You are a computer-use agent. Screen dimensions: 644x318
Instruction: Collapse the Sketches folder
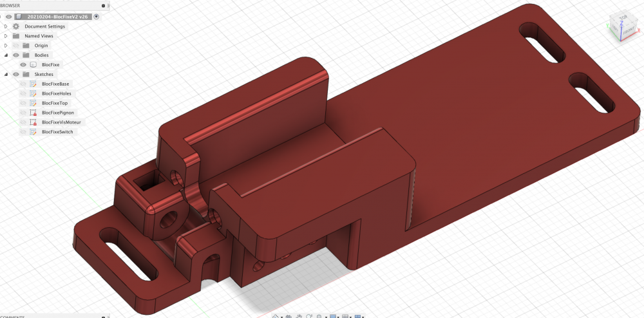[x=6, y=75]
